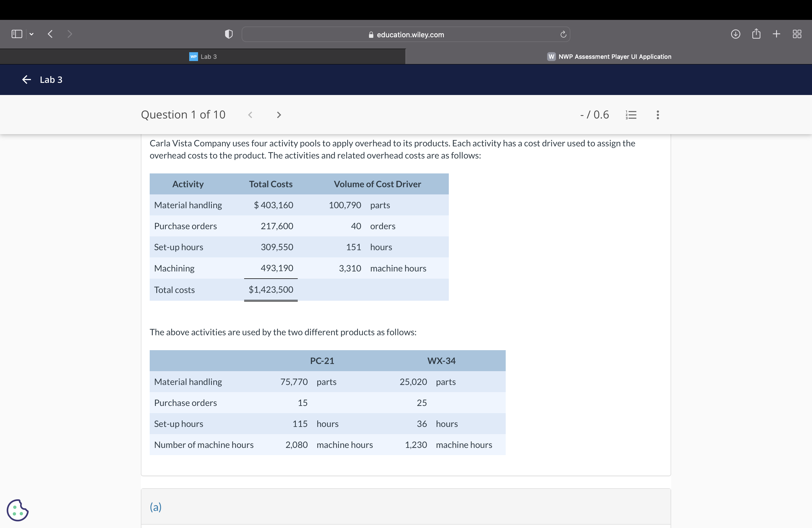
Task: Go back using browser back arrow
Action: (x=50, y=34)
